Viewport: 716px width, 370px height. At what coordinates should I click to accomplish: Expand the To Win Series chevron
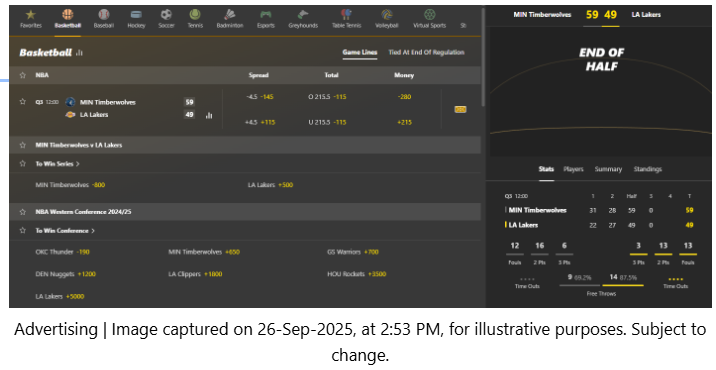pos(78,164)
